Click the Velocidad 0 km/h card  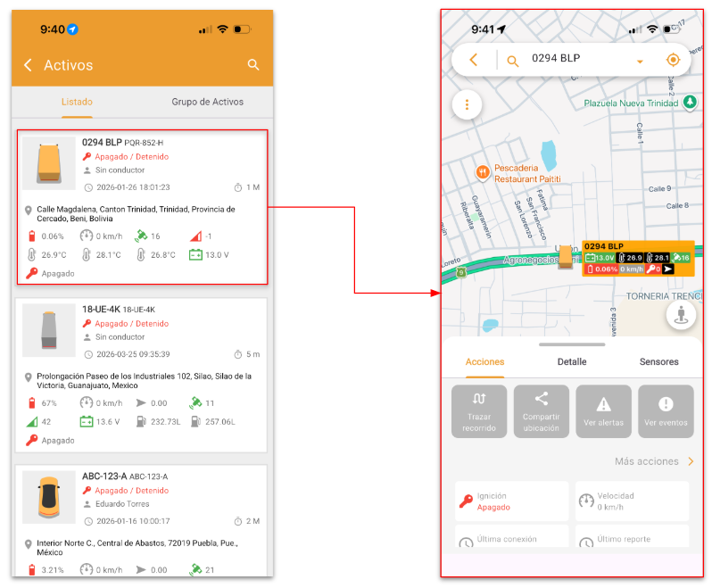coord(632,501)
